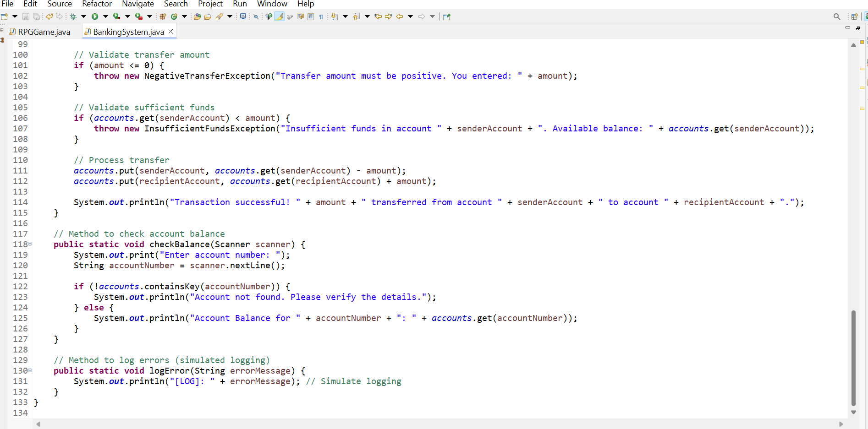Click the Open Perspective icon
868x429 pixels.
[854, 16]
